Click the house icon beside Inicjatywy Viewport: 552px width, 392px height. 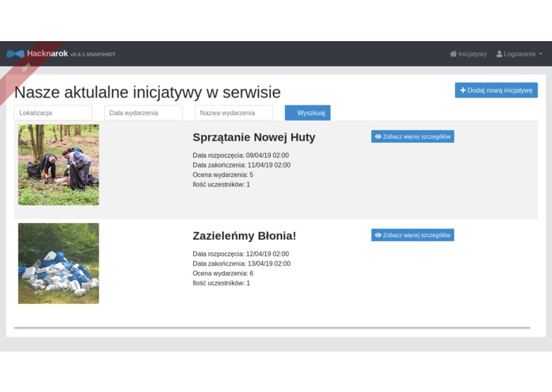point(453,54)
